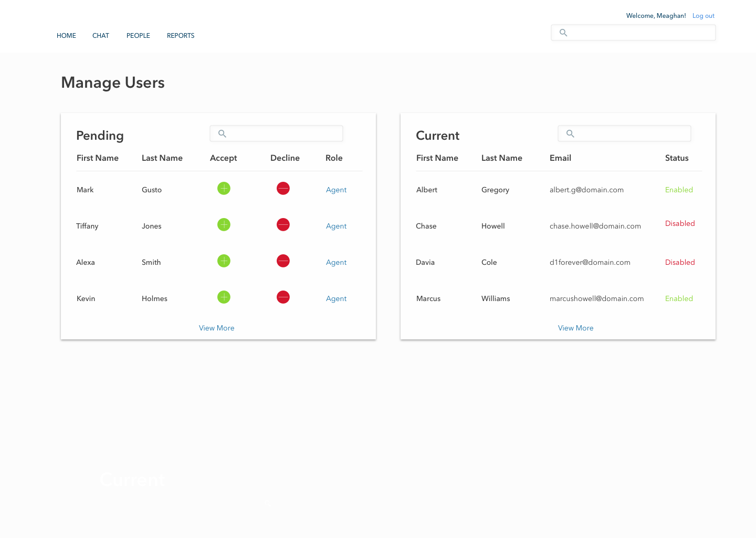Click View More in the Pending panel
This screenshot has height=538, width=756.
(x=216, y=328)
